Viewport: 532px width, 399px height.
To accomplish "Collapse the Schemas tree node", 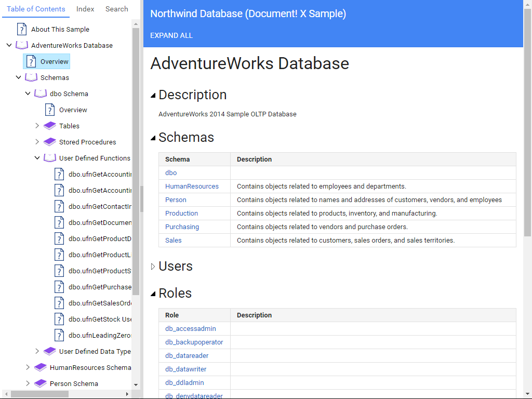I will pos(19,77).
